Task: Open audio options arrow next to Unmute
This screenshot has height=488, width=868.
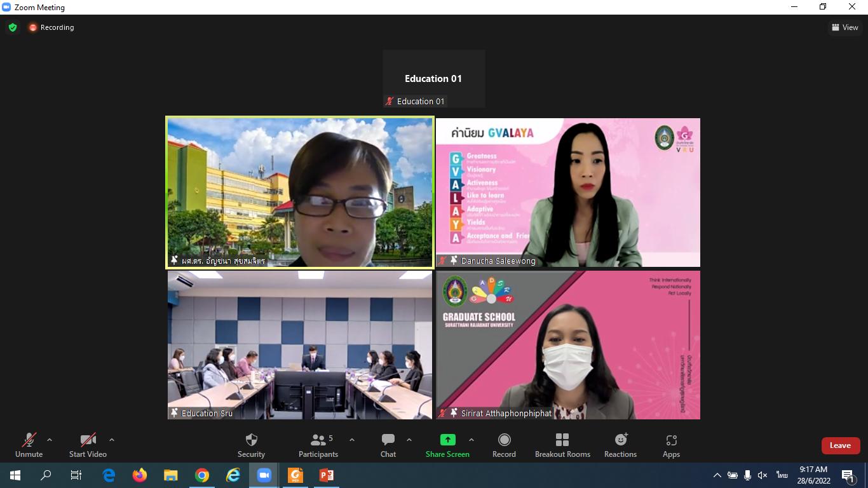Action: (50, 440)
